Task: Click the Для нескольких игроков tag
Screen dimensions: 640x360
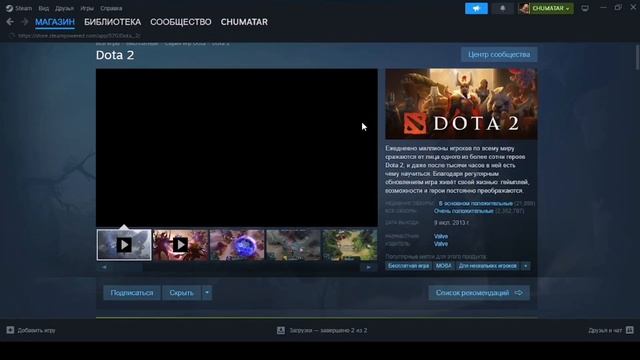Action: click(x=487, y=266)
